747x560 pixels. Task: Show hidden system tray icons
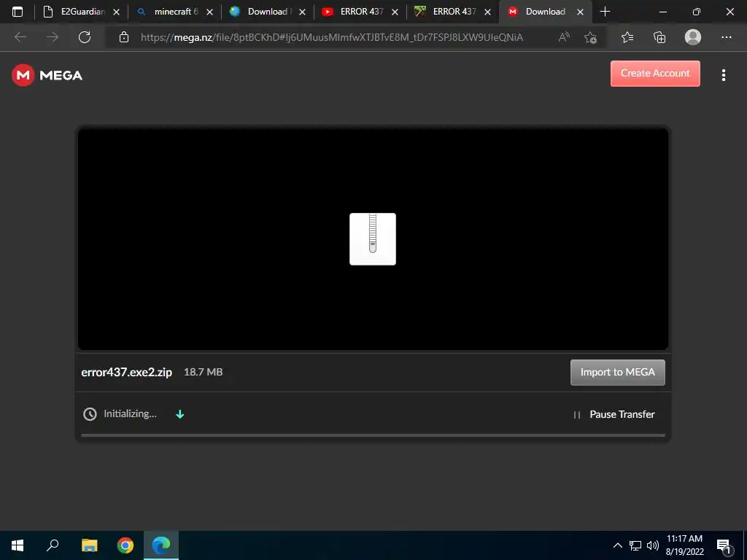[617, 545]
